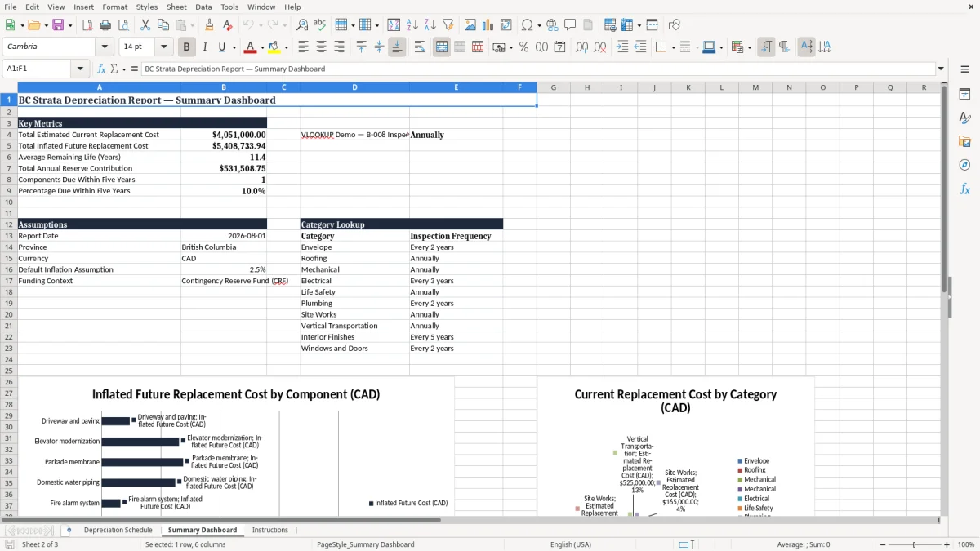Toggle Center Horizontally alignment
Screen dimensions: 980x551
click(321, 47)
